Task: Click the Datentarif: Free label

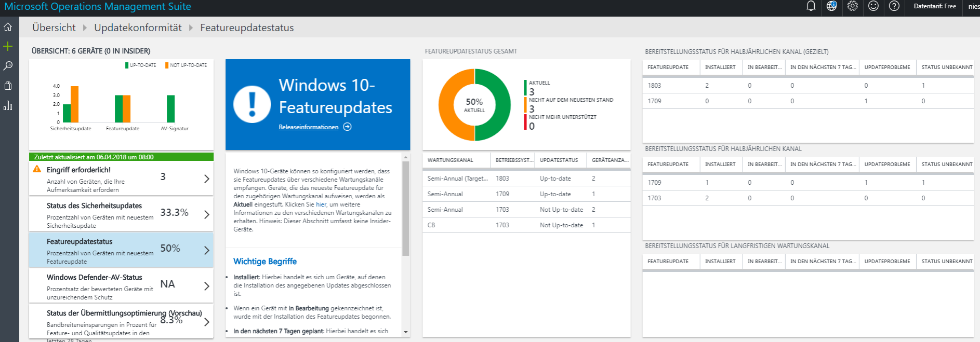Action: point(935,6)
